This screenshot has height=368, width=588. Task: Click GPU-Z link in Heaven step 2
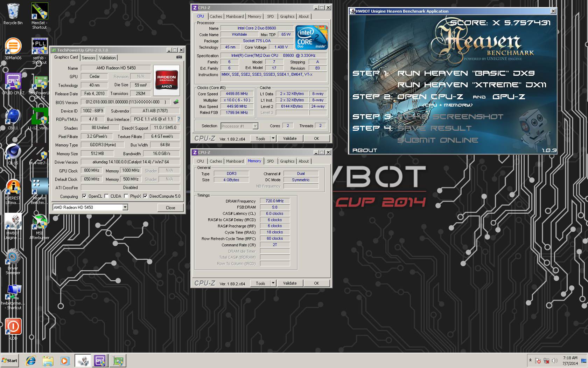[x=509, y=97]
